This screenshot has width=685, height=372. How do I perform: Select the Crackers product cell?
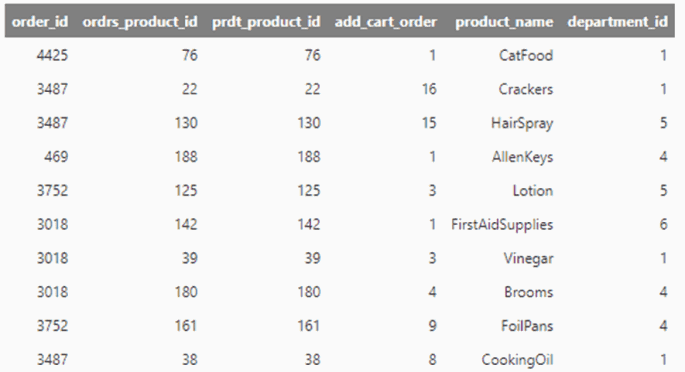[x=526, y=89]
